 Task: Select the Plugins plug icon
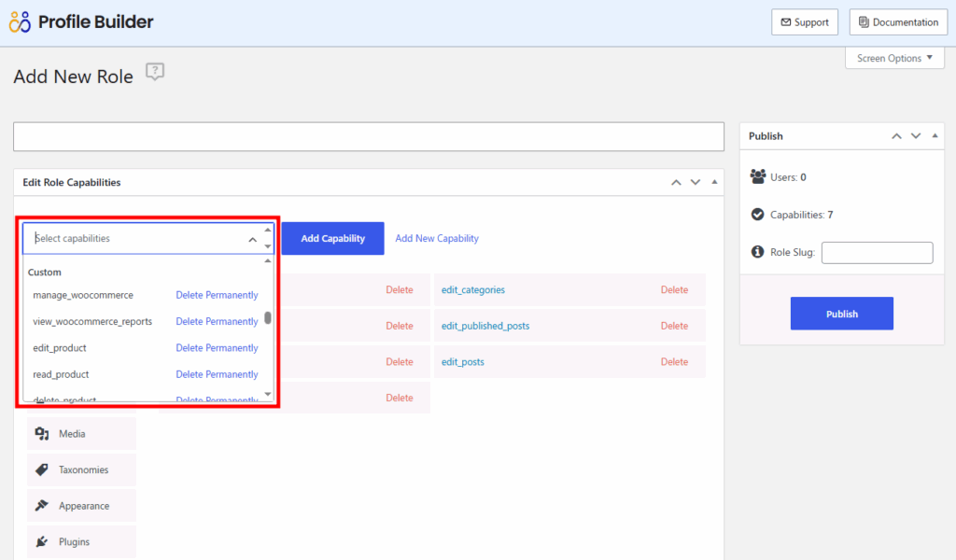point(41,541)
